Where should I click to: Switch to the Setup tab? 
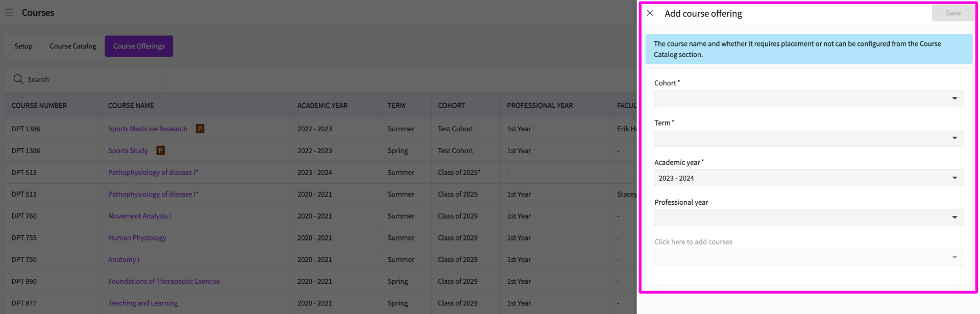[23, 46]
